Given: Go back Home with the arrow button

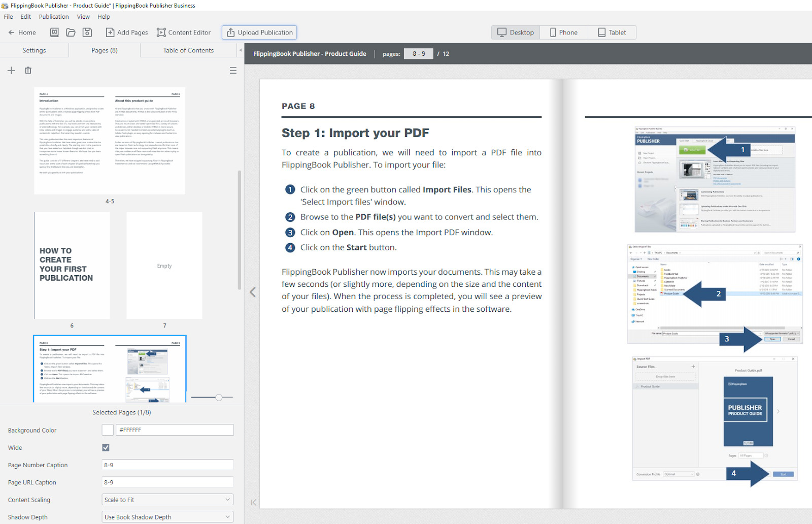Looking at the screenshot, I should coord(22,32).
